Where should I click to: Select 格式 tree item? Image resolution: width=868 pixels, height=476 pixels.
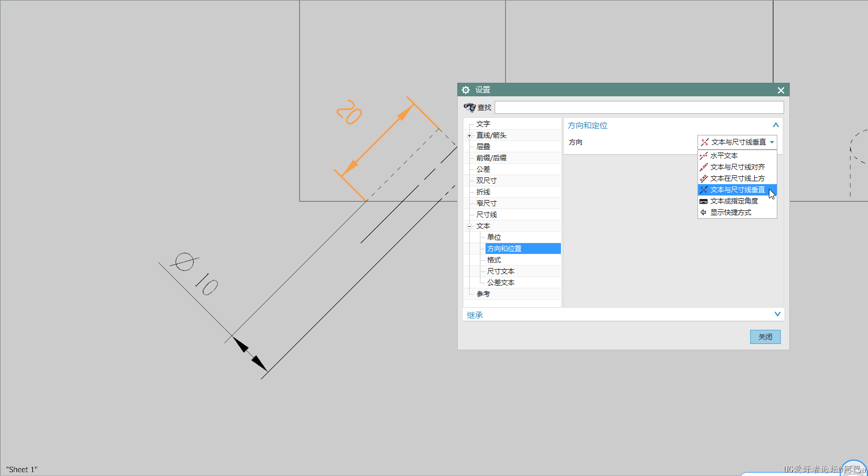point(494,260)
